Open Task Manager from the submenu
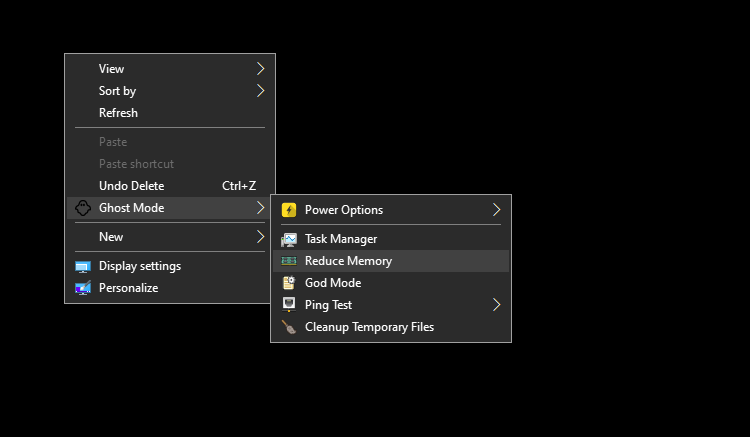This screenshot has width=750, height=437. (x=341, y=239)
